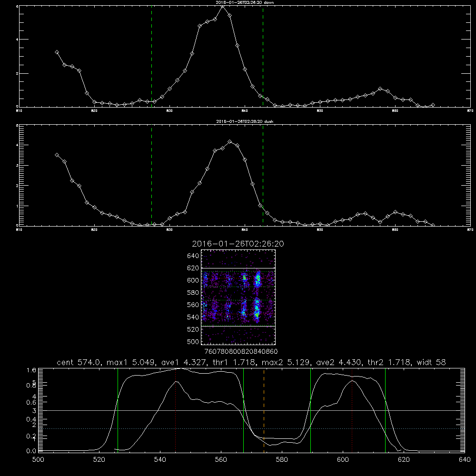Click the 'thr1 1.718' value

[x=234, y=362]
